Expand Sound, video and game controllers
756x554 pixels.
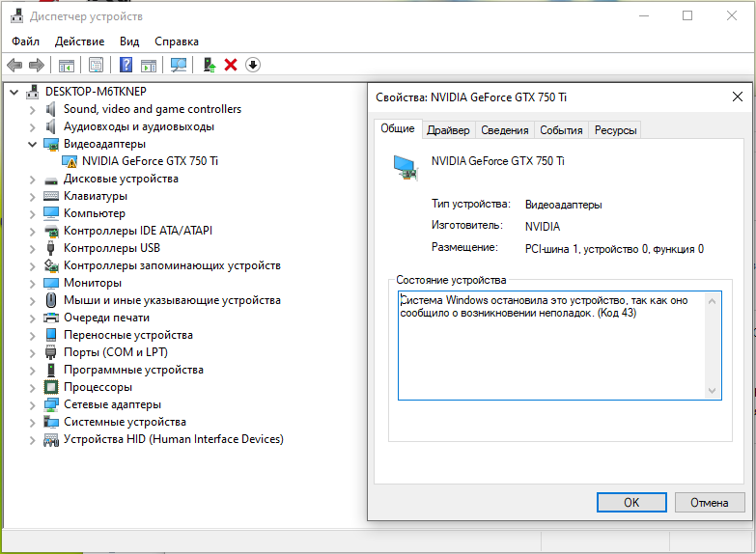pos(32,110)
